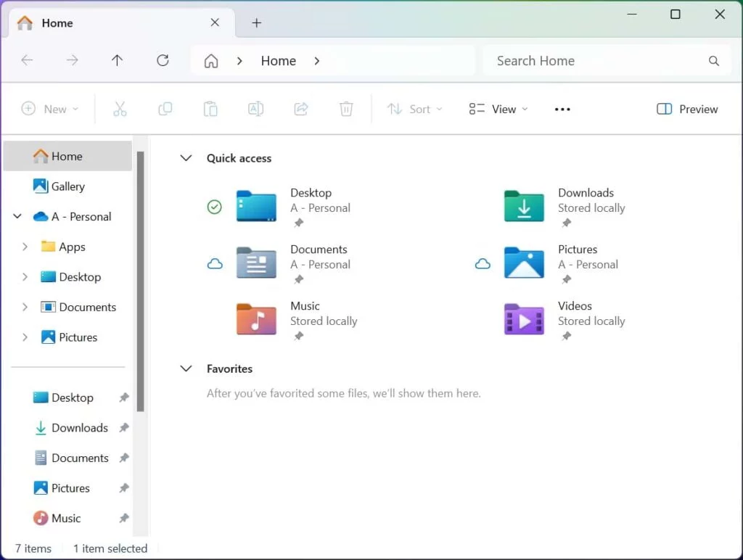743x560 pixels.
Task: Click the pin next to sidebar Music
Action: 124,519
